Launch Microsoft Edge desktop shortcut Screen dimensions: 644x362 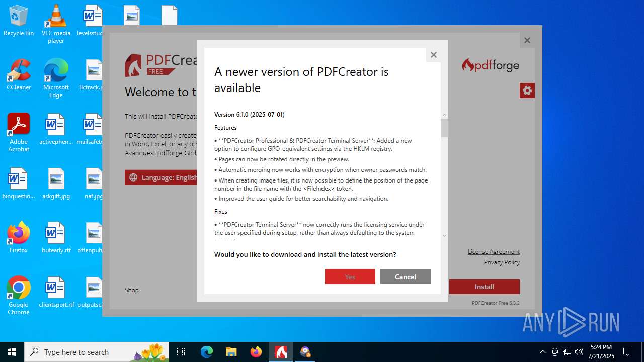(x=56, y=78)
